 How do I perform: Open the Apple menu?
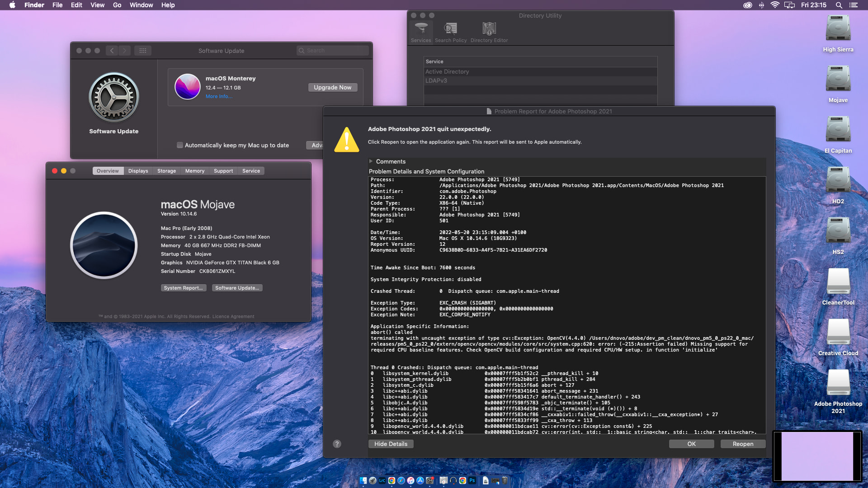pyautogui.click(x=12, y=5)
